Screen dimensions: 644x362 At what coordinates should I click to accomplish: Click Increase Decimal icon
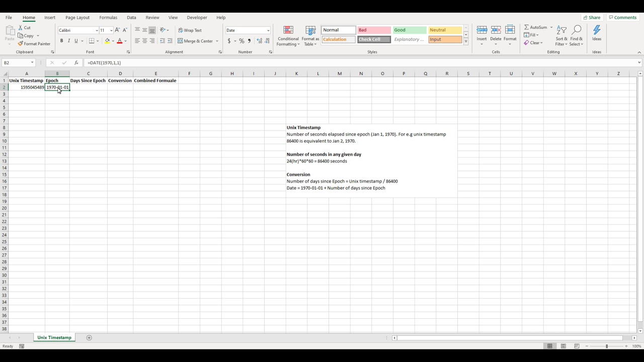pos(260,41)
